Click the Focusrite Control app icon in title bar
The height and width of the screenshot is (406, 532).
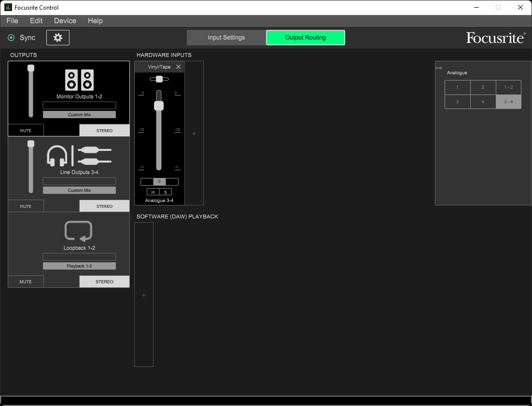click(x=8, y=7)
